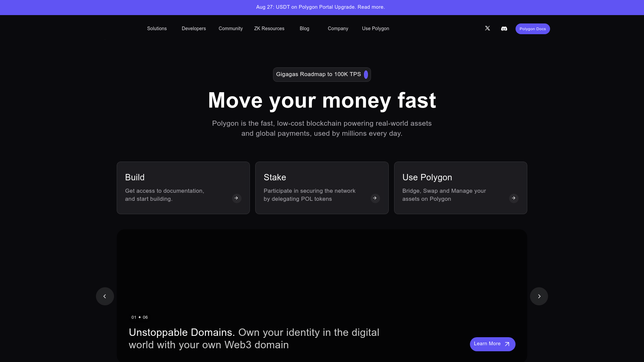The image size is (644, 362).
Task: Click the Unstoppable Domains slide caption
Action: pyautogui.click(x=254, y=339)
